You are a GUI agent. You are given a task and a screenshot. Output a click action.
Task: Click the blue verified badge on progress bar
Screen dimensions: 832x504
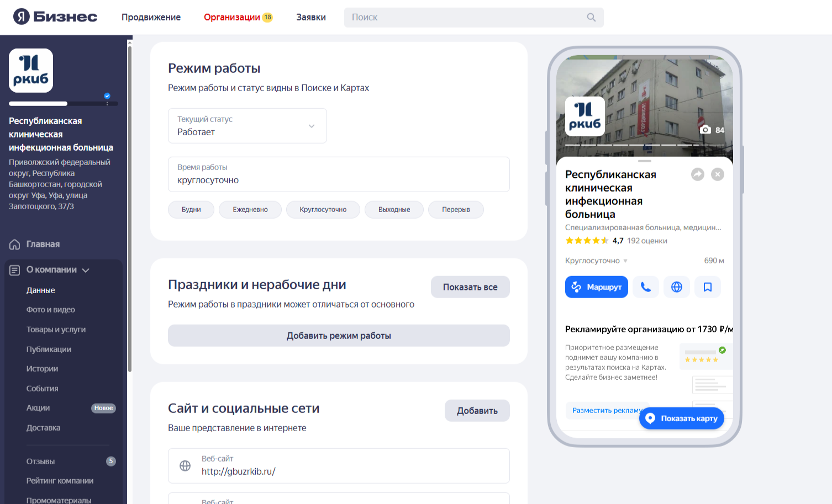[x=107, y=96]
